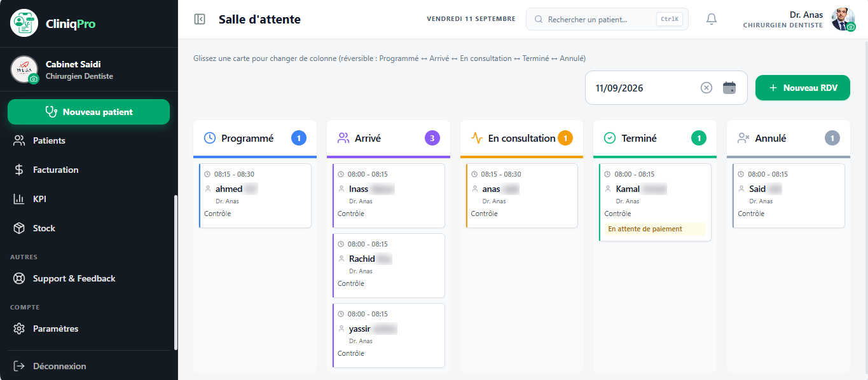868x380 pixels.
Task: Click the CliniqPro logo icon
Action: tap(24, 24)
